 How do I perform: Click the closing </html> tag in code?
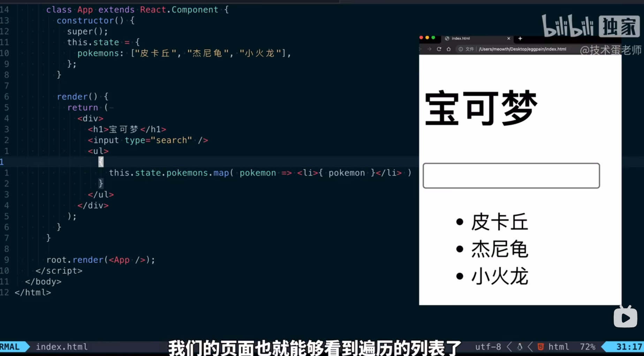[33, 292]
